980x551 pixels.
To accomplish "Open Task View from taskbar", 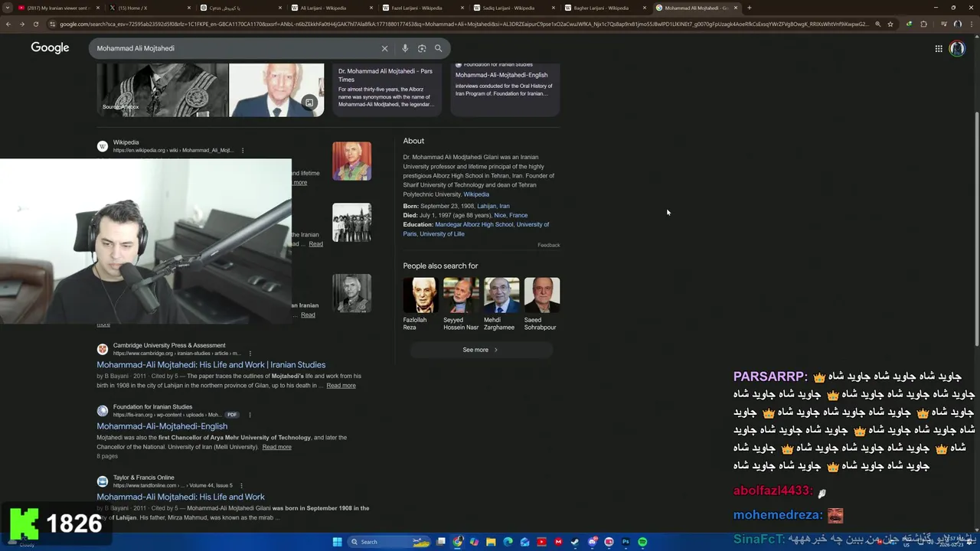I will pyautogui.click(x=441, y=542).
